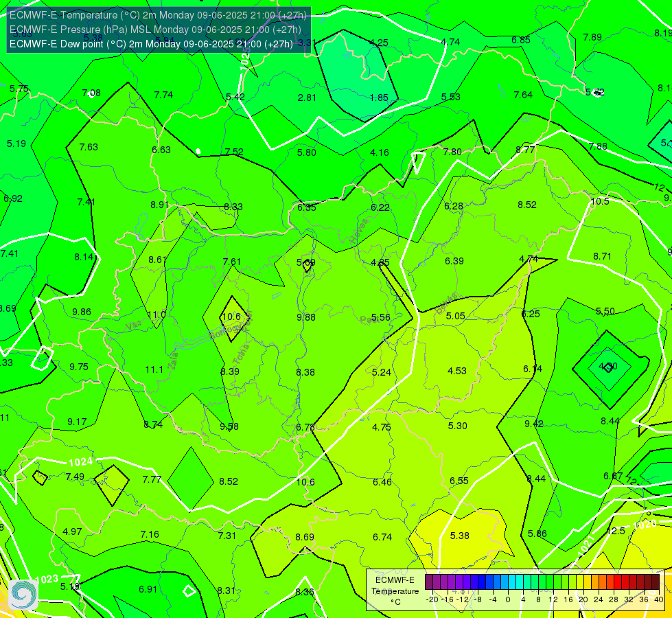Click the dew point value 6.46
This screenshot has width=672, height=618.
tap(382, 482)
